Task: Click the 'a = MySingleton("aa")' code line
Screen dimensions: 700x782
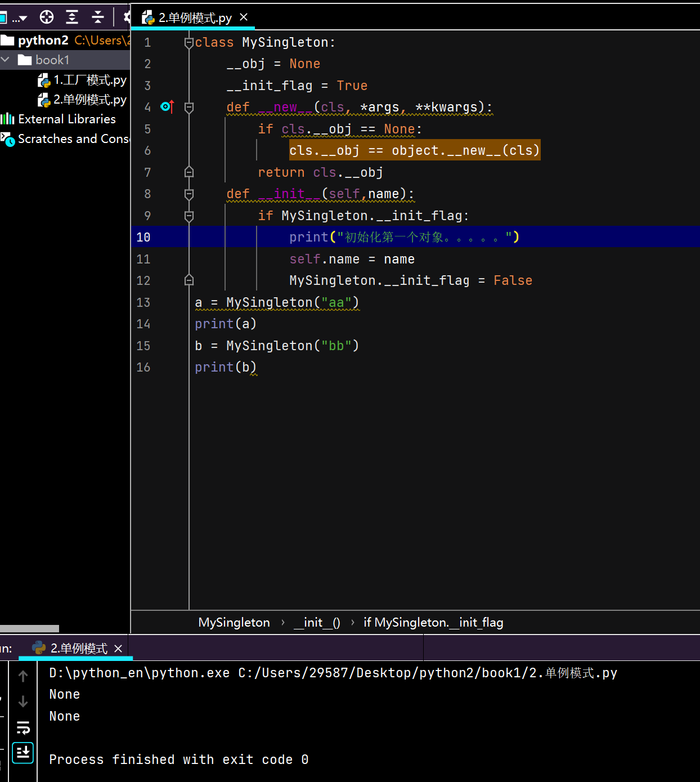Action: (x=277, y=302)
